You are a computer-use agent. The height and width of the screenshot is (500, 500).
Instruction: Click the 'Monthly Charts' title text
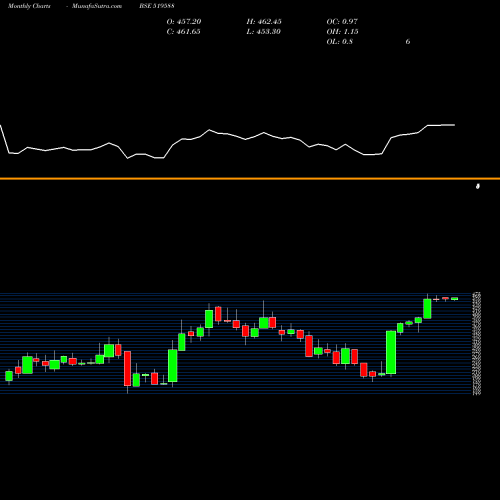(x=29, y=6)
